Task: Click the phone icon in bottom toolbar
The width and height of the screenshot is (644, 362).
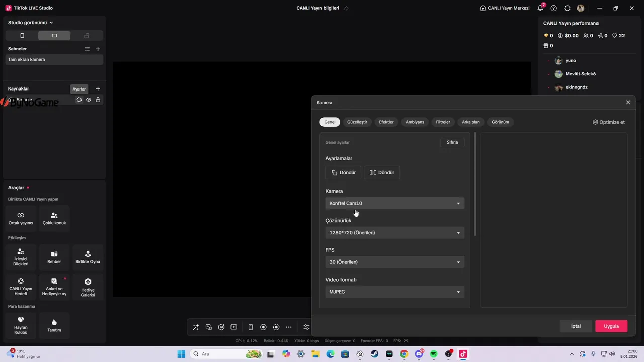Action: click(x=251, y=327)
